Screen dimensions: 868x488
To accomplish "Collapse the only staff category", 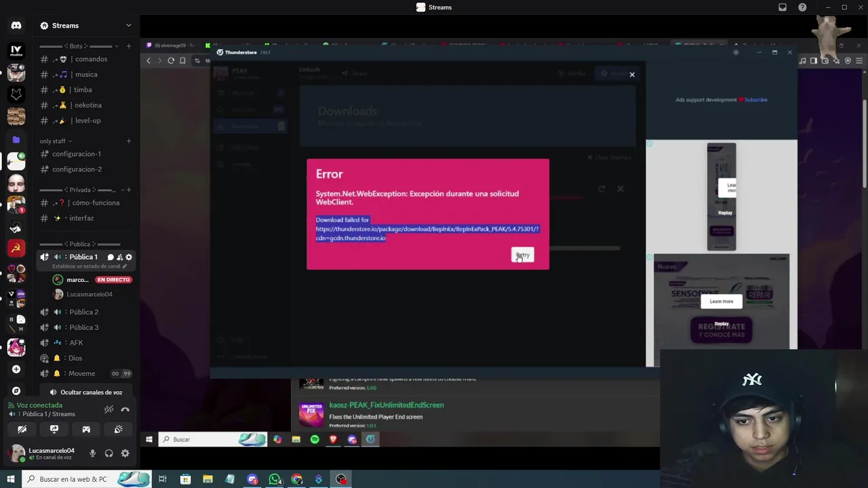I will click(x=56, y=141).
